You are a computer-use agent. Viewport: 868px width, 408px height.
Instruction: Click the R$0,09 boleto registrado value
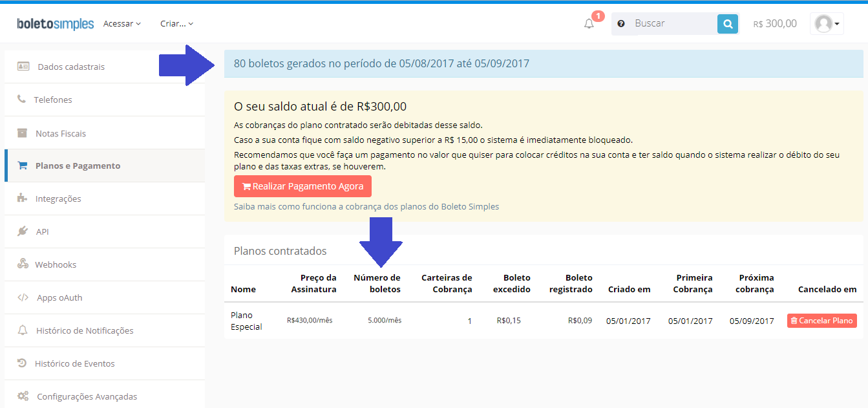(x=580, y=320)
